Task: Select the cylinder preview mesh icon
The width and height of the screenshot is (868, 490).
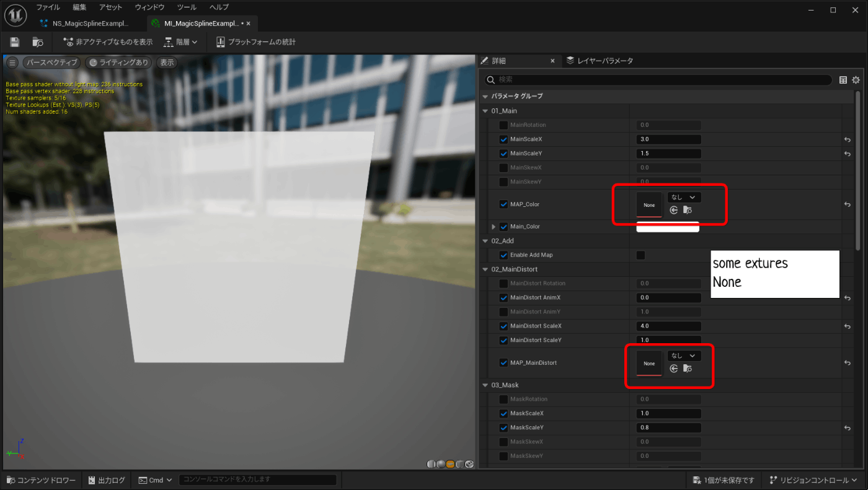Action: (x=431, y=464)
